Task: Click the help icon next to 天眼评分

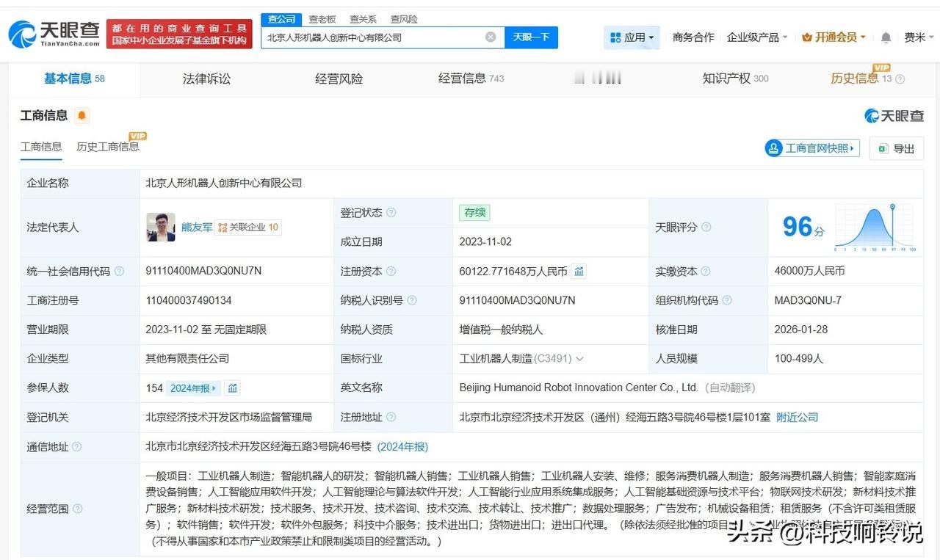Action: [706, 228]
